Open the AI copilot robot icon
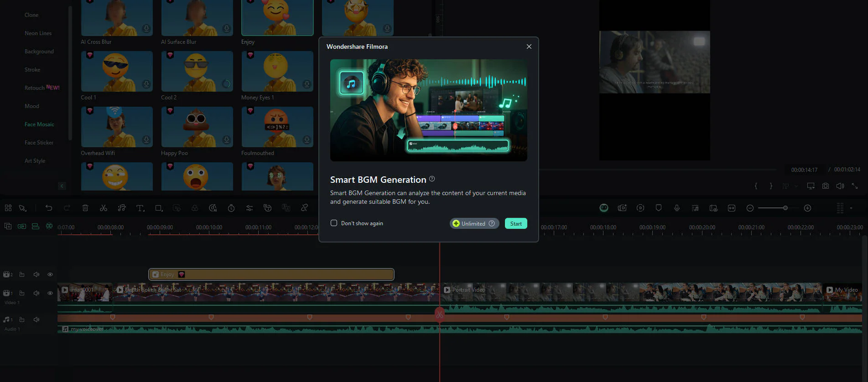This screenshot has height=382, width=868. pyautogui.click(x=604, y=208)
